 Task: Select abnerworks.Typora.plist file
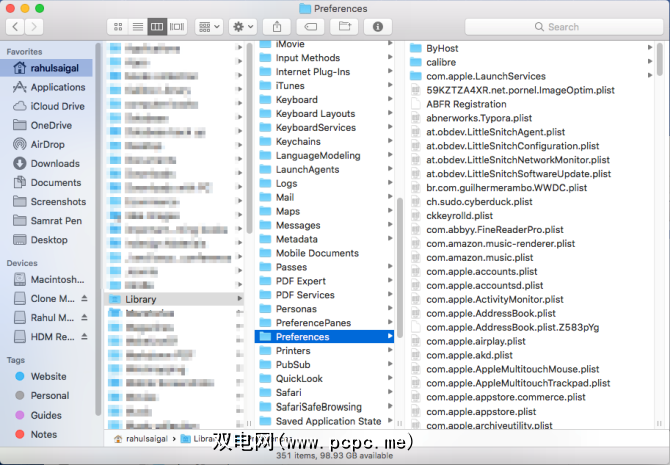530,118
